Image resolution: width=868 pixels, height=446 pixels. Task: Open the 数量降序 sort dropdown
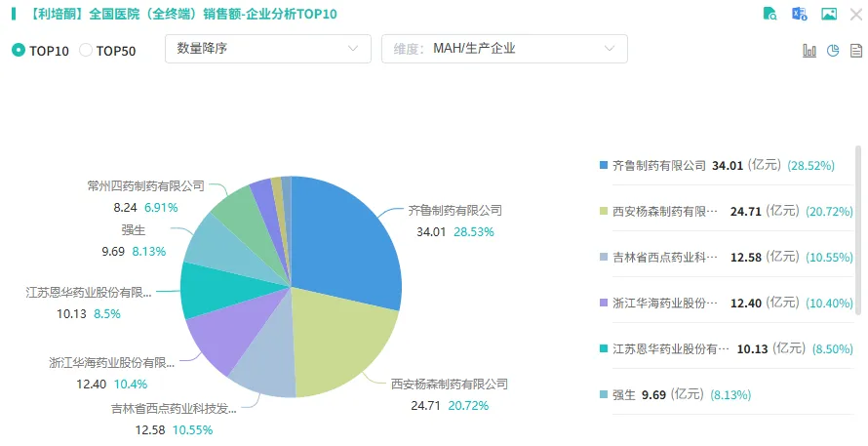(x=268, y=49)
